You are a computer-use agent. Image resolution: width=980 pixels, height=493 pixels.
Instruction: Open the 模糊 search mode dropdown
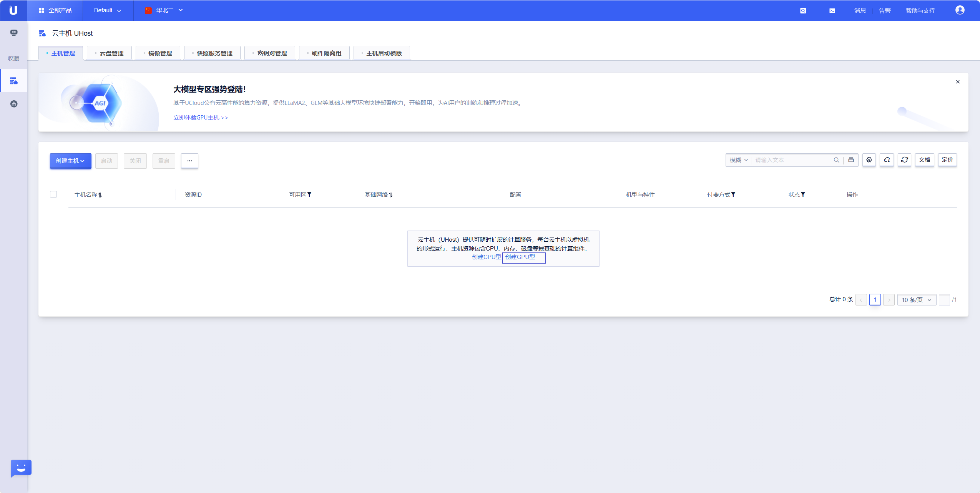click(x=738, y=160)
